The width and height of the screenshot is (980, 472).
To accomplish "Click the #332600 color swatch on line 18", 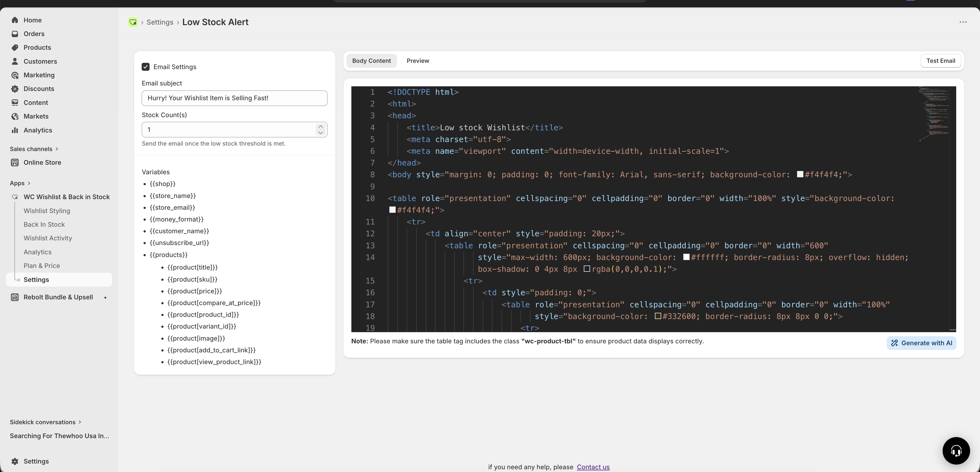I will tap(658, 316).
